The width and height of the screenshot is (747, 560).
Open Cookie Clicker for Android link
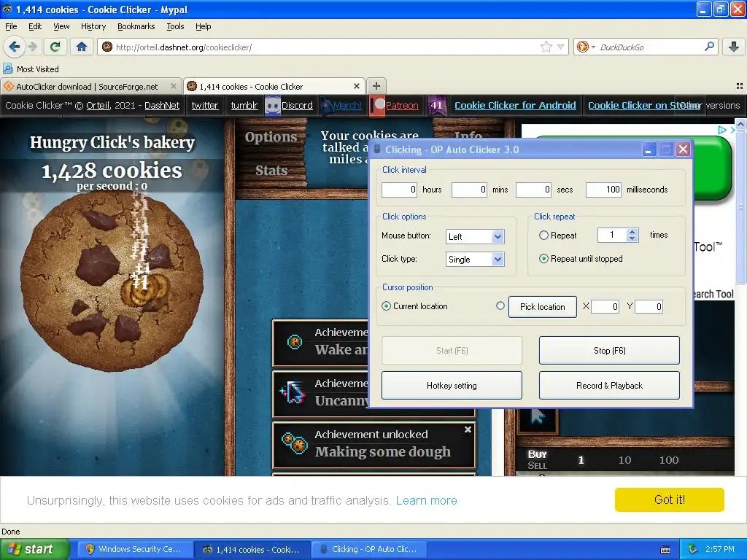tap(515, 105)
